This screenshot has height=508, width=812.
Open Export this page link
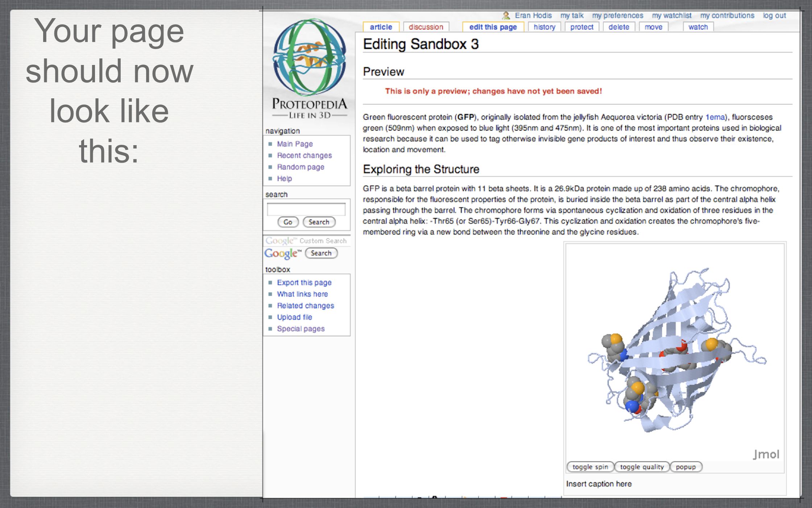(304, 282)
